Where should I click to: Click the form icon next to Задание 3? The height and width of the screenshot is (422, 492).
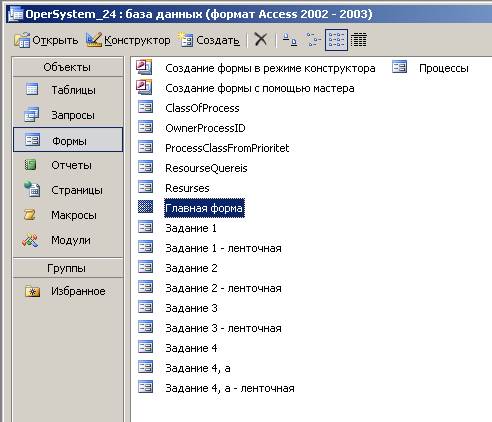point(145,307)
